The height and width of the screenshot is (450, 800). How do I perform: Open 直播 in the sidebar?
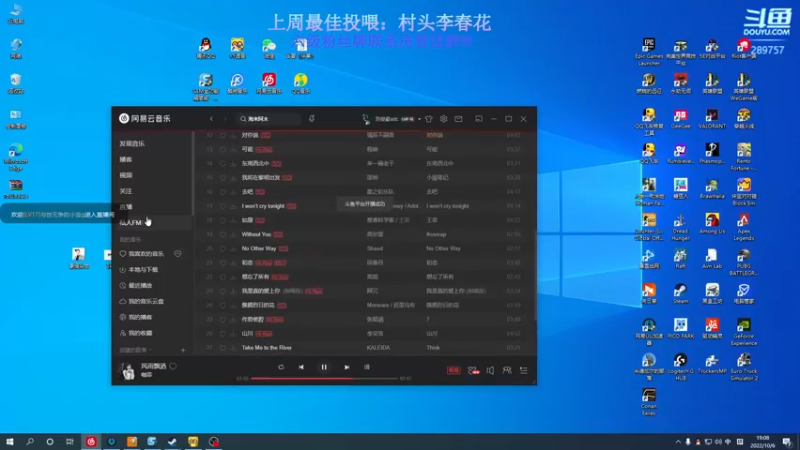click(126, 207)
